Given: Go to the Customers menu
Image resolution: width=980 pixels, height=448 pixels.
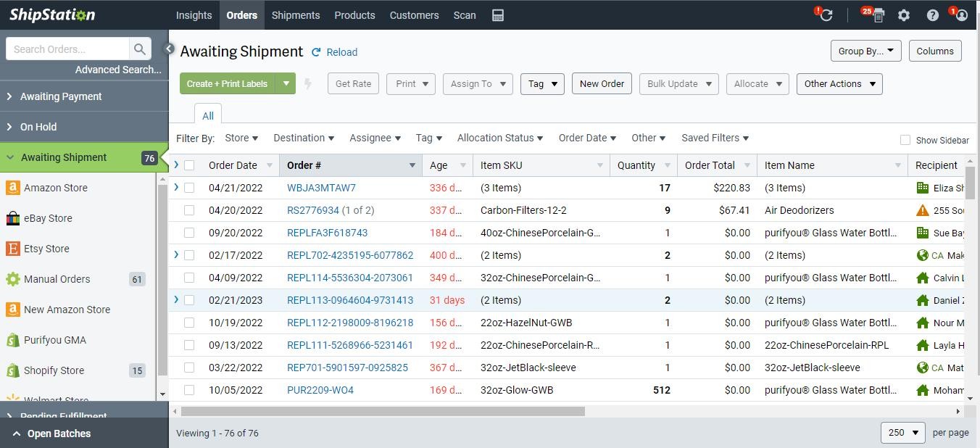Looking at the screenshot, I should [414, 15].
